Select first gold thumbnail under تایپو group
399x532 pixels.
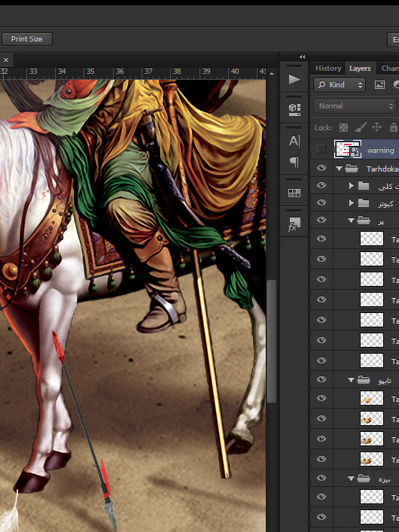tap(371, 398)
